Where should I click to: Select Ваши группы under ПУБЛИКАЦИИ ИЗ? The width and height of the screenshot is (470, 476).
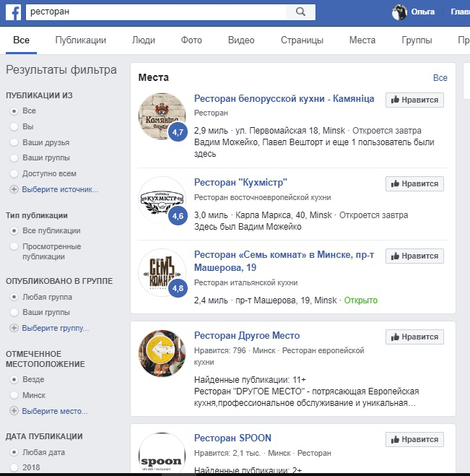[14, 158]
